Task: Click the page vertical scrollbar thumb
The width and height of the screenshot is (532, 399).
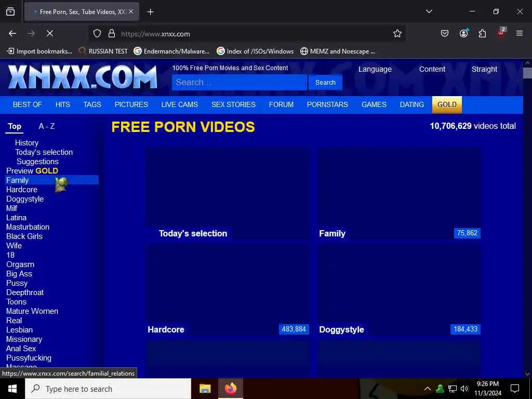Action: [x=528, y=73]
